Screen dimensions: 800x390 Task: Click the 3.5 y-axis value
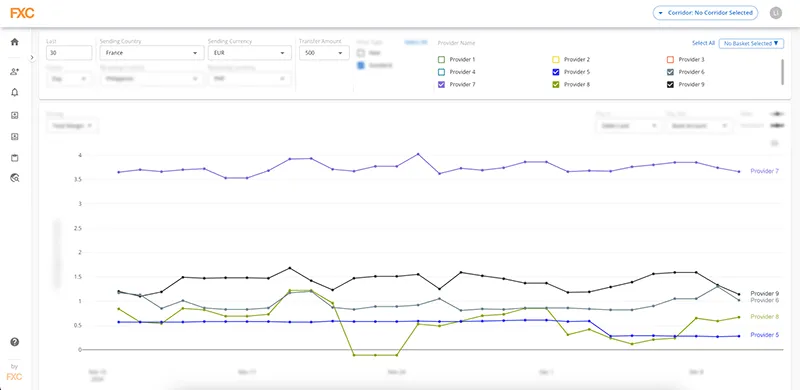77,179
